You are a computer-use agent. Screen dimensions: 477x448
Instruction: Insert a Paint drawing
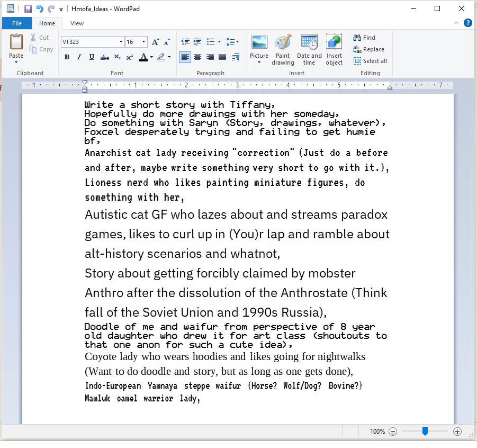coord(283,50)
